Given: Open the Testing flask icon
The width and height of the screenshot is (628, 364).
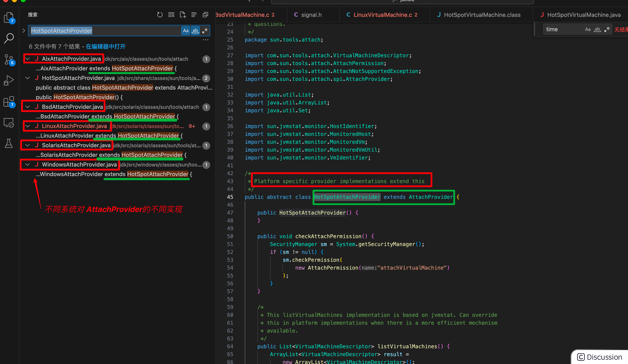Looking at the screenshot, I should pyautogui.click(x=9, y=144).
